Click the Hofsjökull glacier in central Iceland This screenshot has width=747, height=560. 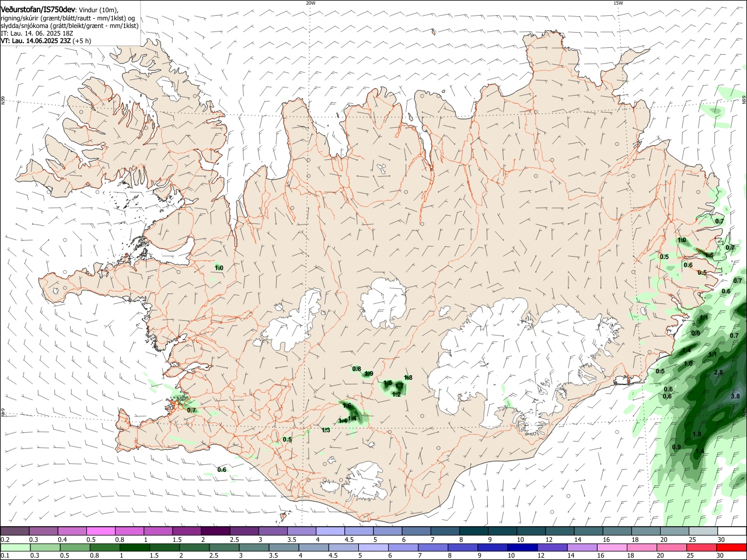tap(383, 302)
